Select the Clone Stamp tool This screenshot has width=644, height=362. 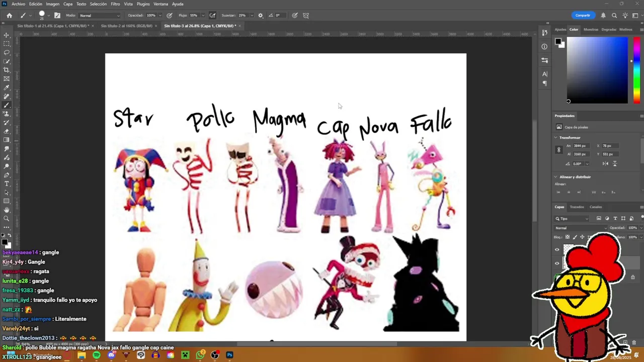pyautogui.click(x=7, y=114)
